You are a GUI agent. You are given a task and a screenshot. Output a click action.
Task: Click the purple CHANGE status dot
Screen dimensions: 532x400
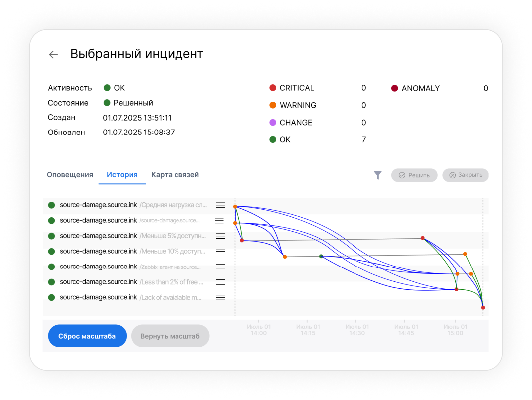point(273,123)
